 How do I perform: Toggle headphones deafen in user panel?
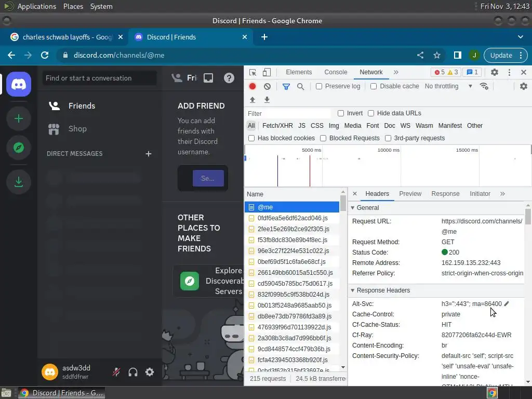tap(133, 372)
